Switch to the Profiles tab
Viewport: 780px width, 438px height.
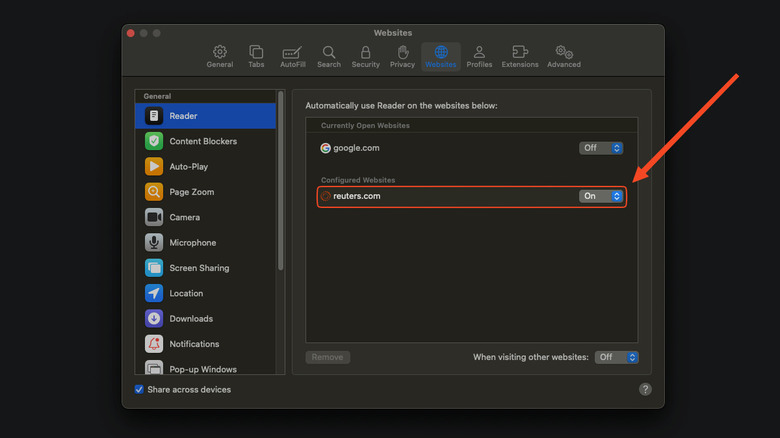click(x=479, y=56)
